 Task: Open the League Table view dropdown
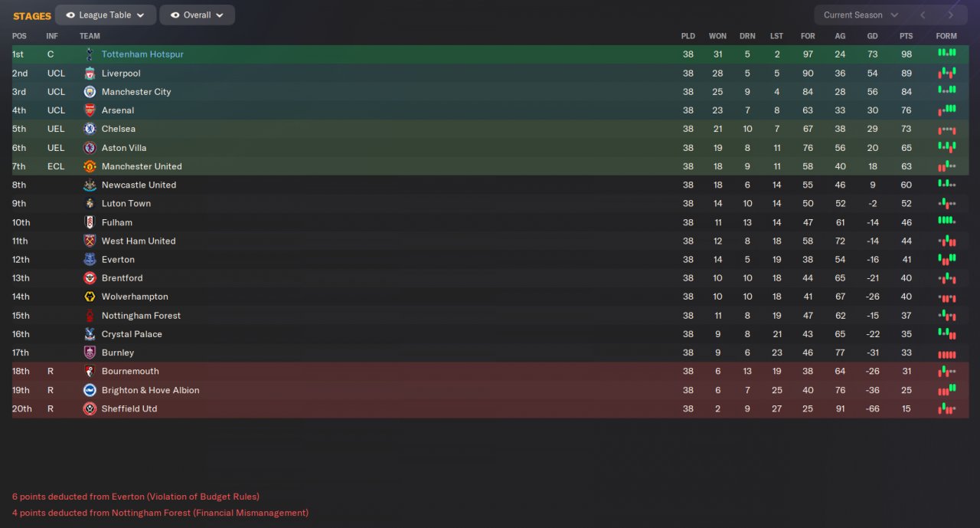106,15
